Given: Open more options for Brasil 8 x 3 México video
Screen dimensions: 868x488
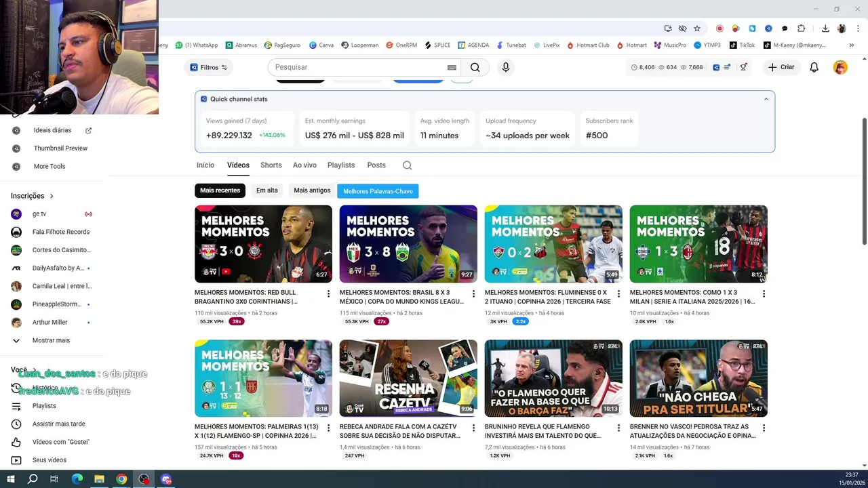Looking at the screenshot, I should [x=474, y=294].
